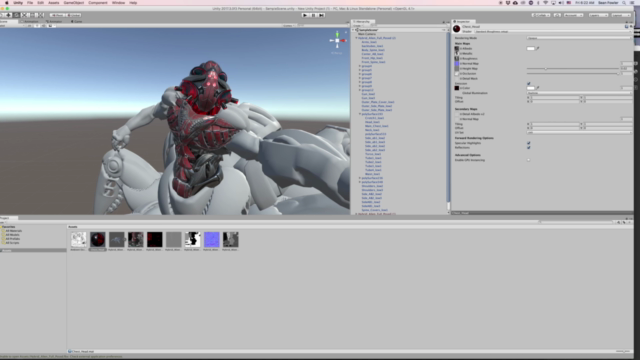Viewport: 640px width, 360px height.
Task: Collapse polySurface191 in Hierarchy
Action: [x=360, y=114]
